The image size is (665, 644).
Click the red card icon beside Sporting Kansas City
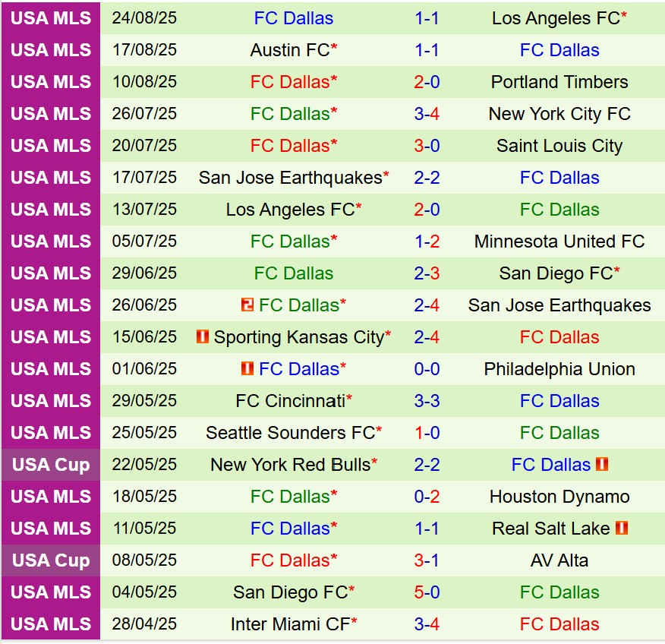(x=202, y=336)
